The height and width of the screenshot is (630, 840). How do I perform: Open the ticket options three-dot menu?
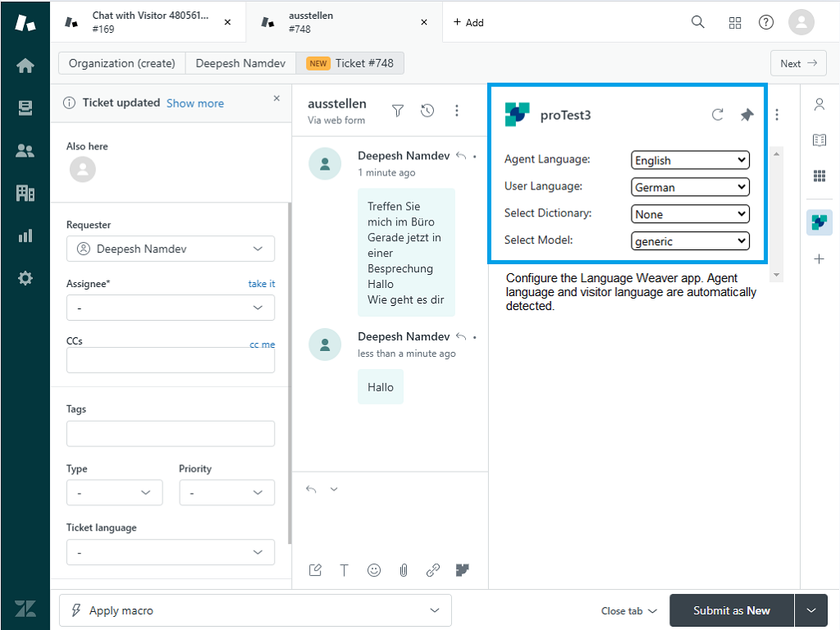coord(456,111)
